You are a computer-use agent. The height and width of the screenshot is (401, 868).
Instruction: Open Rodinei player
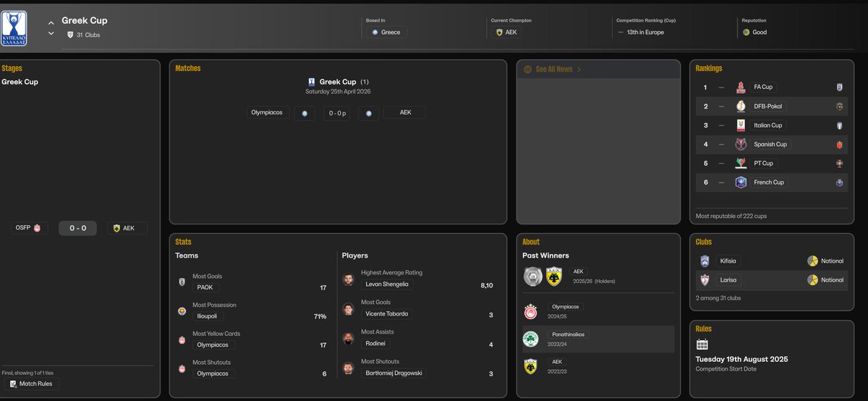[377, 344]
